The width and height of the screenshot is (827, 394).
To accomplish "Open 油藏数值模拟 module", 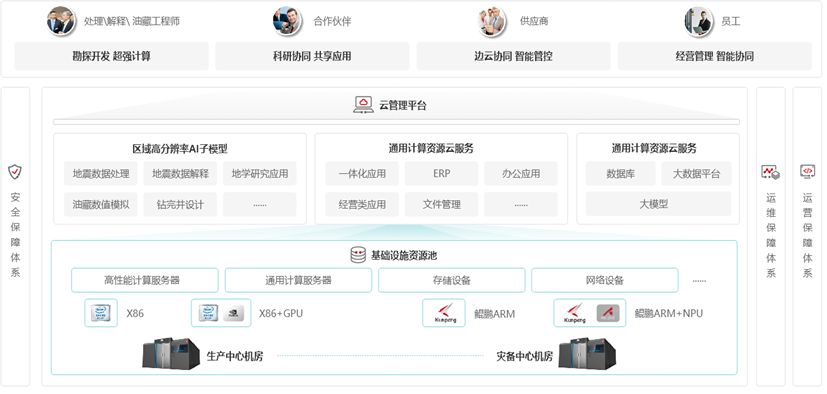I will (101, 205).
